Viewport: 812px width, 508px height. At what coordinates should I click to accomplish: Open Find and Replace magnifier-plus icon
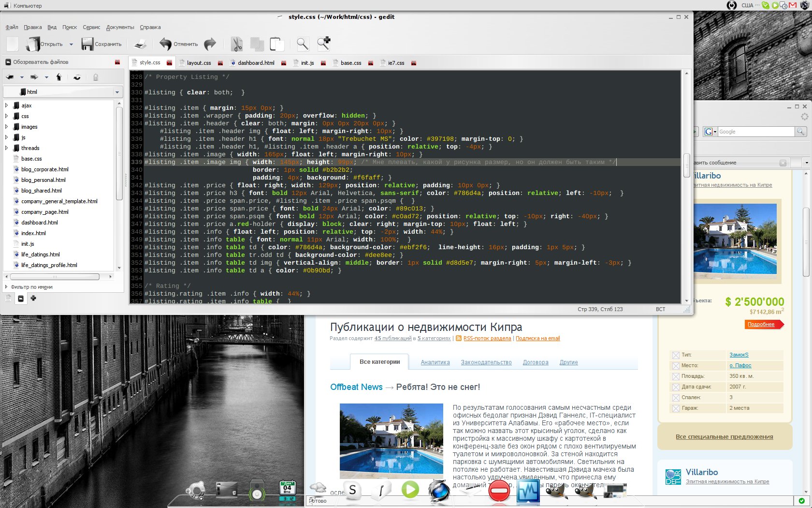323,44
